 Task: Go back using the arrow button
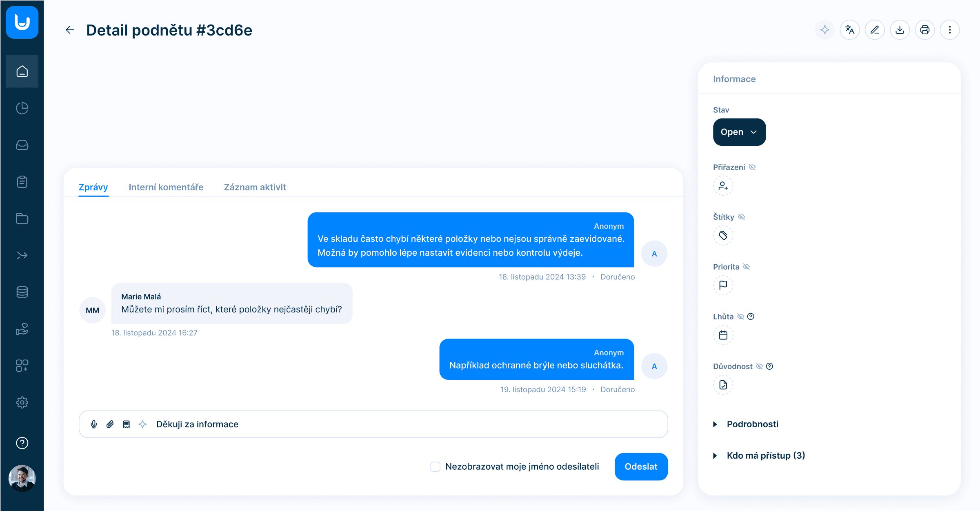[x=70, y=30]
